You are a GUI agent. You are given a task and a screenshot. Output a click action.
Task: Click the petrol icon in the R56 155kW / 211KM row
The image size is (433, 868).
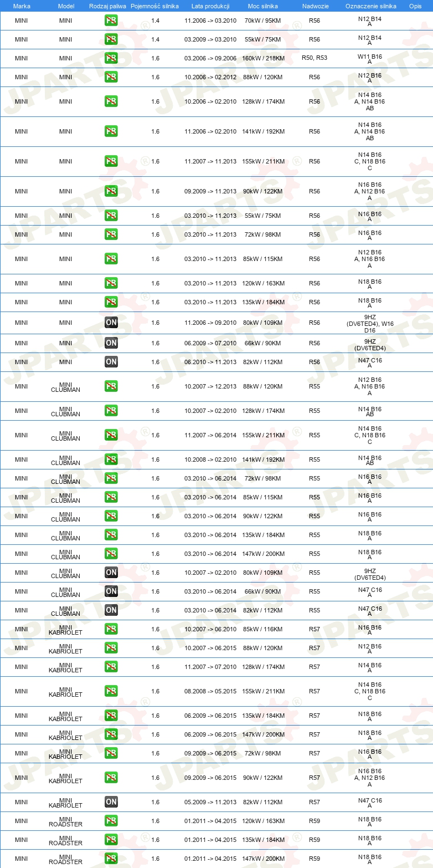coord(111,161)
